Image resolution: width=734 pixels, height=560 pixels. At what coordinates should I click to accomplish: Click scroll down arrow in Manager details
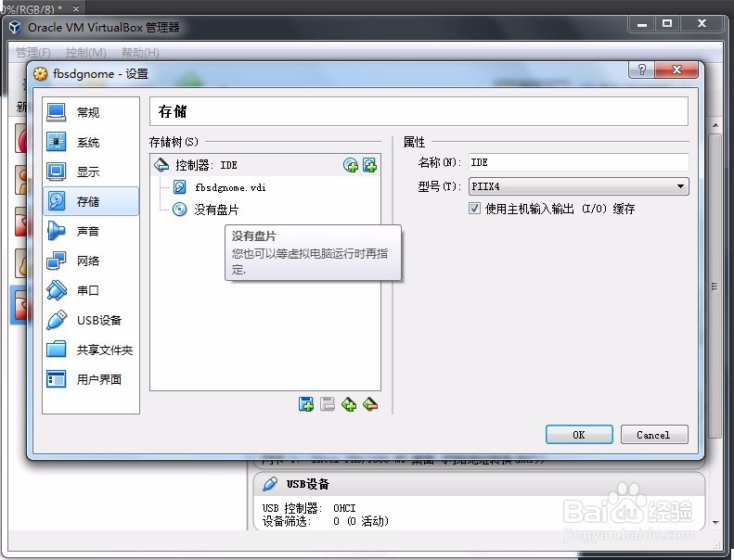[x=715, y=522]
